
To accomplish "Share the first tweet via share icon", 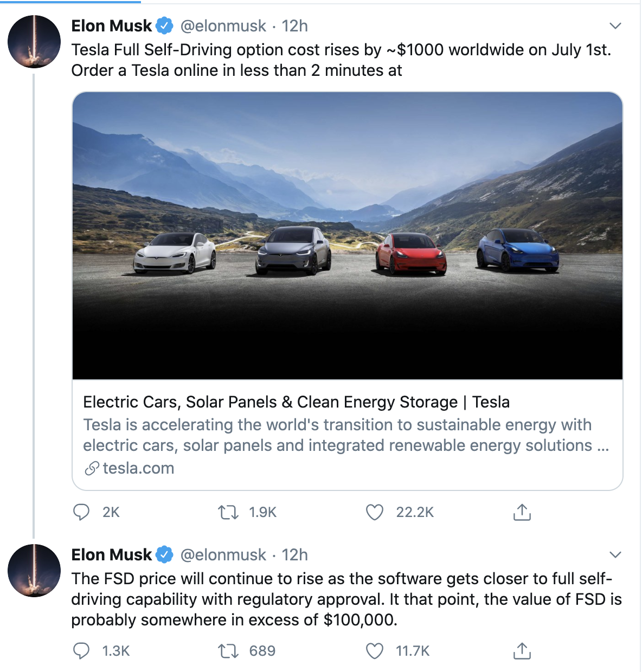I will point(522,512).
